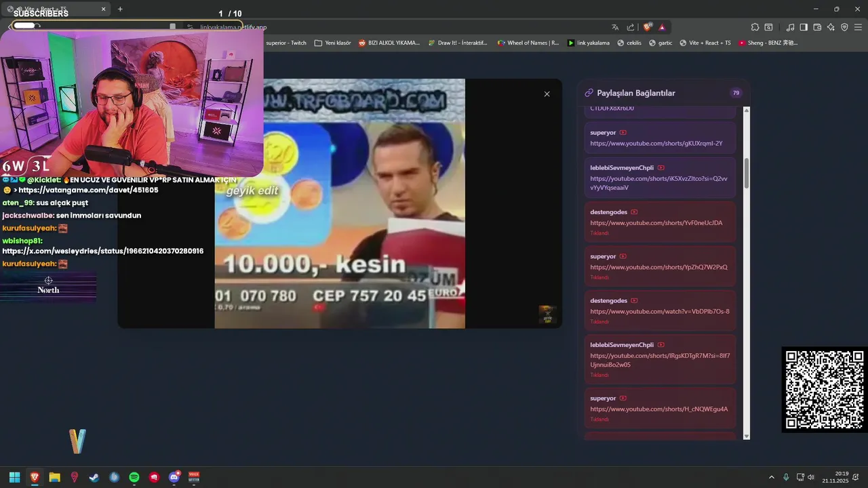
Task: Open Spotify from taskbar
Action: (134, 477)
